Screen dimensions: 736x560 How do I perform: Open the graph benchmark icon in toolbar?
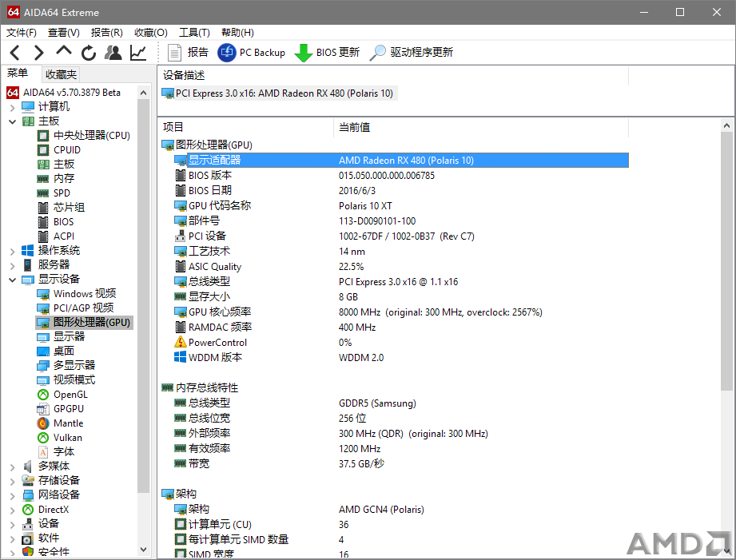[138, 53]
